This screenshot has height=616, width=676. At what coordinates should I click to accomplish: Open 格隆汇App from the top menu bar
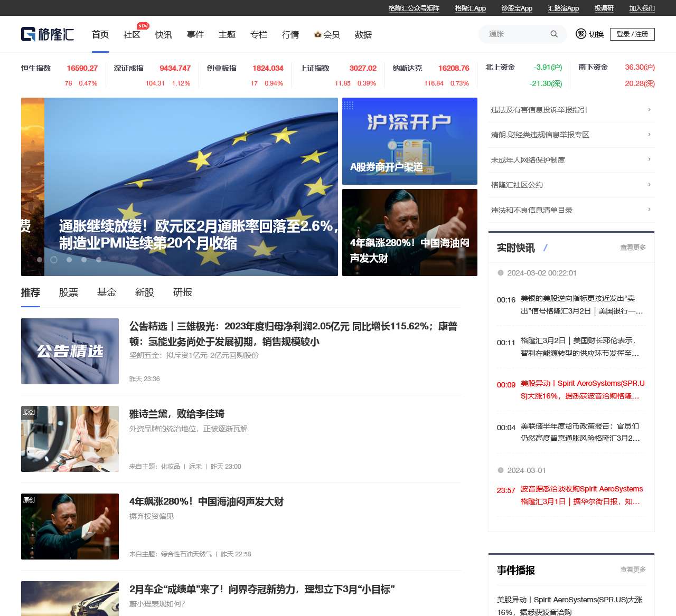[x=470, y=8]
